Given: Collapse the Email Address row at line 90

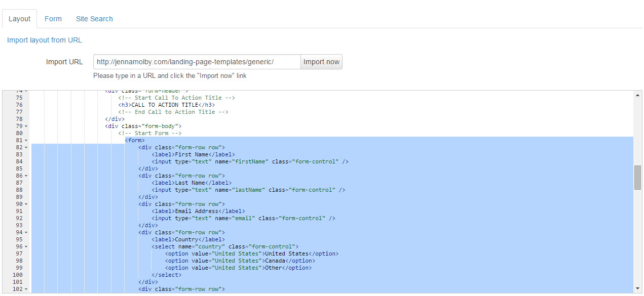Looking at the screenshot, I should click(x=26, y=204).
